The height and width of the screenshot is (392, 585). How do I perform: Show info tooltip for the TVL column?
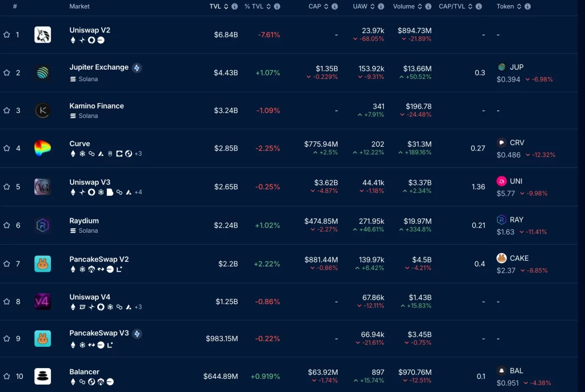pos(235,6)
